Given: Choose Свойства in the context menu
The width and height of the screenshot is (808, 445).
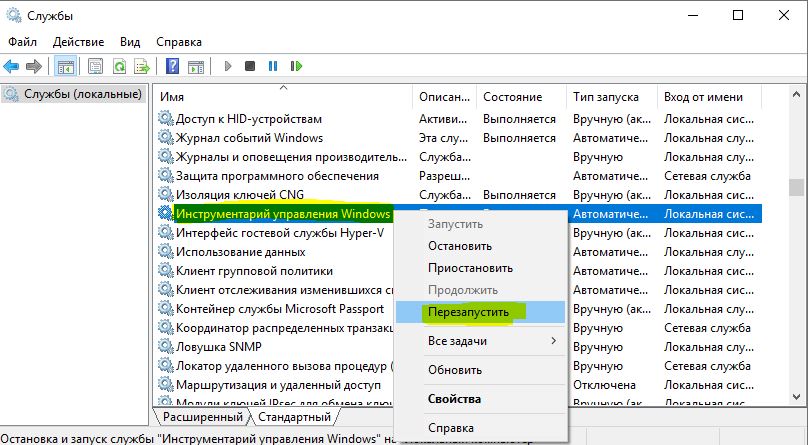Looking at the screenshot, I should click(480, 399).
